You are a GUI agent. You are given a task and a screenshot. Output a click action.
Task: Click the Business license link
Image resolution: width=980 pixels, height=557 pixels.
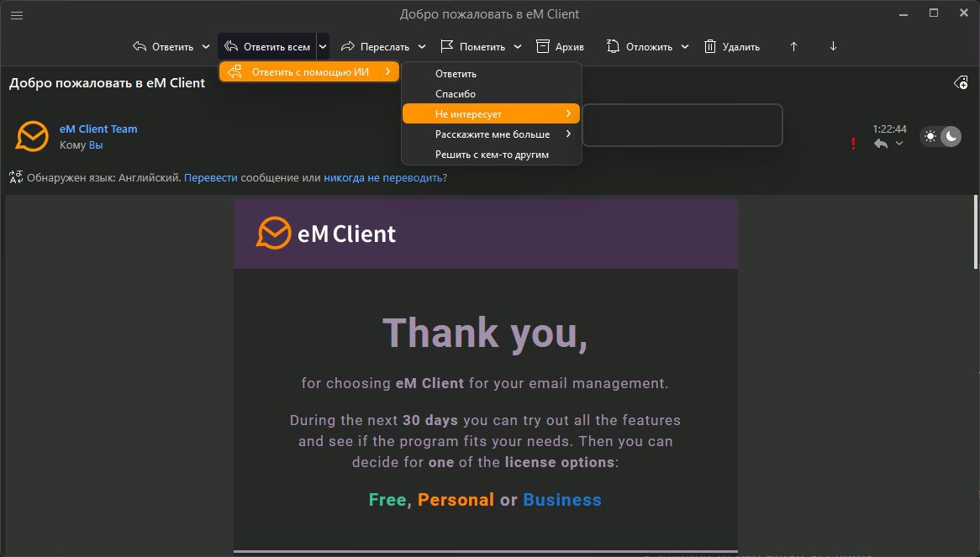(562, 500)
